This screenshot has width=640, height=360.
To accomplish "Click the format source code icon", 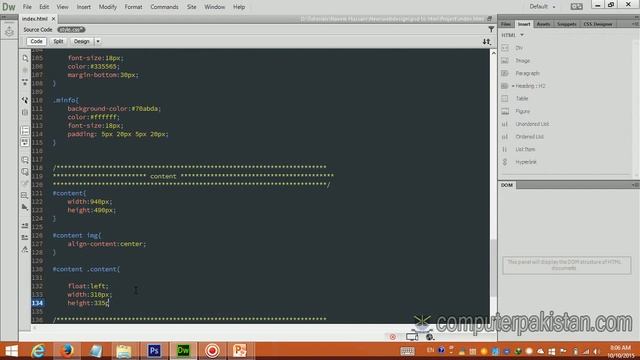I will tap(25, 249).
